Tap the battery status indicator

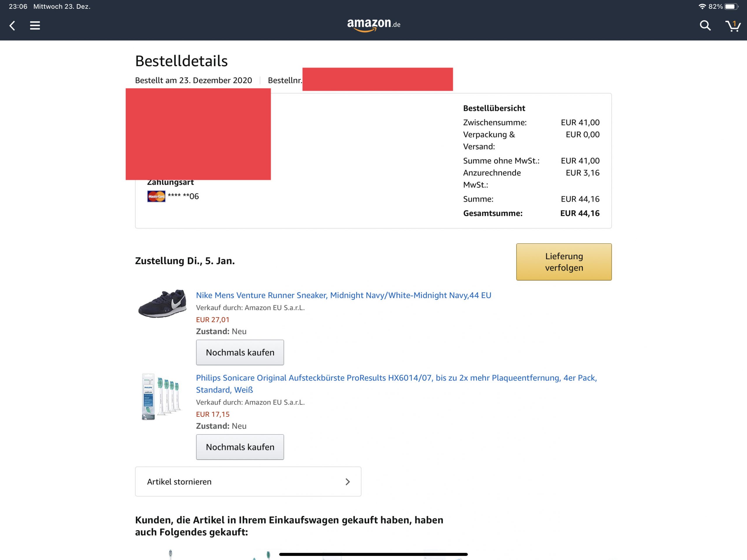[731, 6]
